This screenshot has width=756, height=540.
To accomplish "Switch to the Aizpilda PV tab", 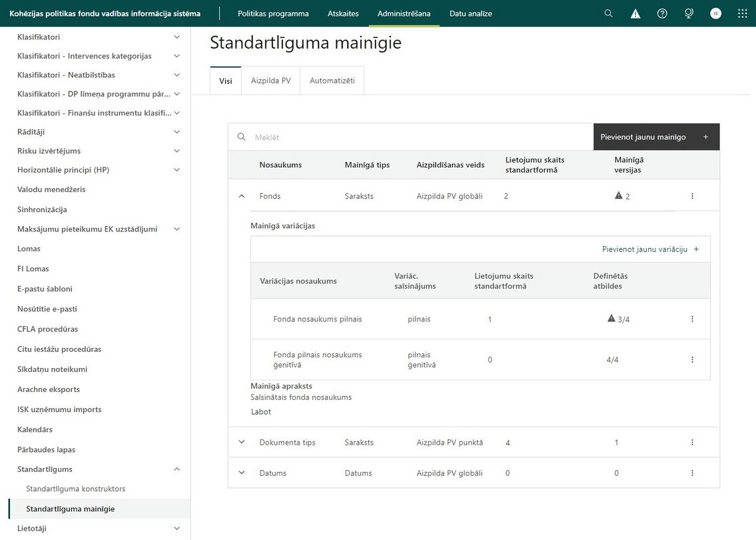I will (270, 81).
